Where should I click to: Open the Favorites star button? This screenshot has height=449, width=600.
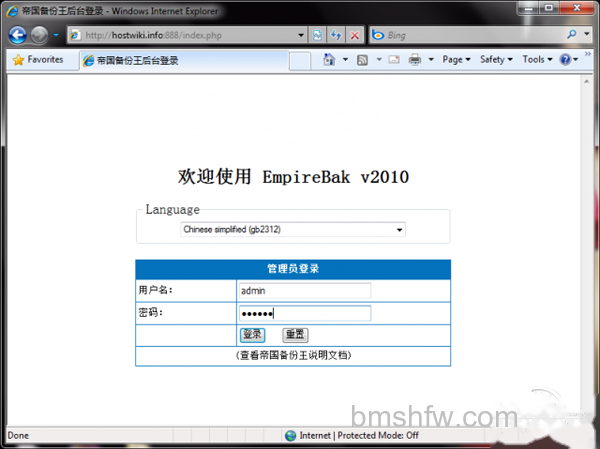(x=38, y=60)
